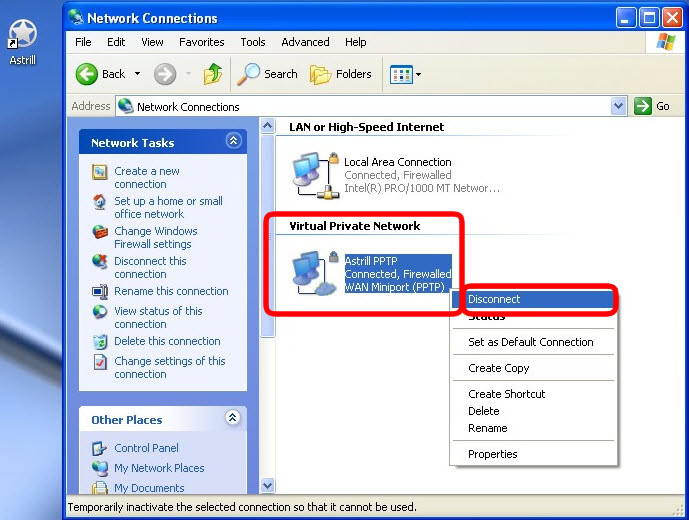Click the grayed Forward arrow icon
This screenshot has width=689, height=524.
(165, 74)
